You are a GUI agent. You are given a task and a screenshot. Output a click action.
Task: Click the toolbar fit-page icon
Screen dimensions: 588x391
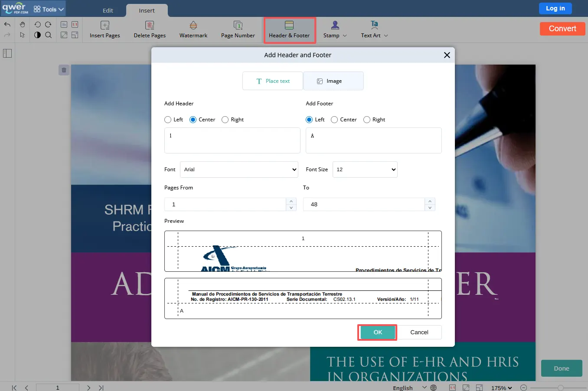[x=75, y=35]
